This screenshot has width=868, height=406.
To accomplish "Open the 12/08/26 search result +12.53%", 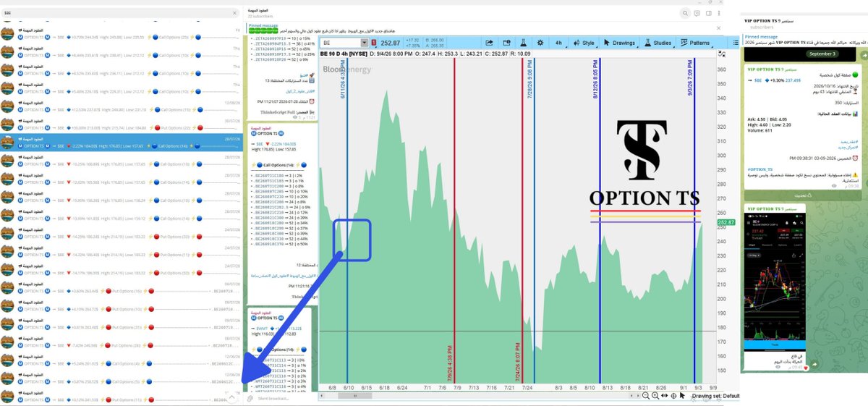I will [120, 106].
